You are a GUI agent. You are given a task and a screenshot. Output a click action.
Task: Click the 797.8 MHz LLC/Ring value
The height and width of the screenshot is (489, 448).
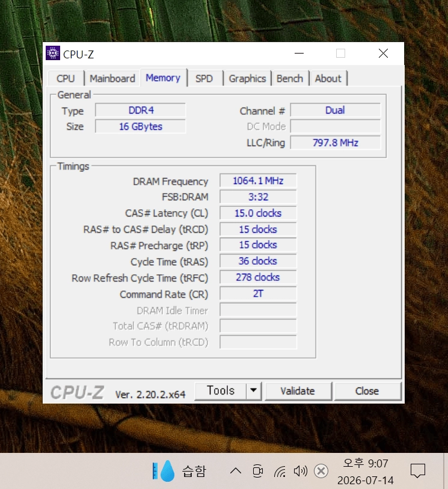336,143
